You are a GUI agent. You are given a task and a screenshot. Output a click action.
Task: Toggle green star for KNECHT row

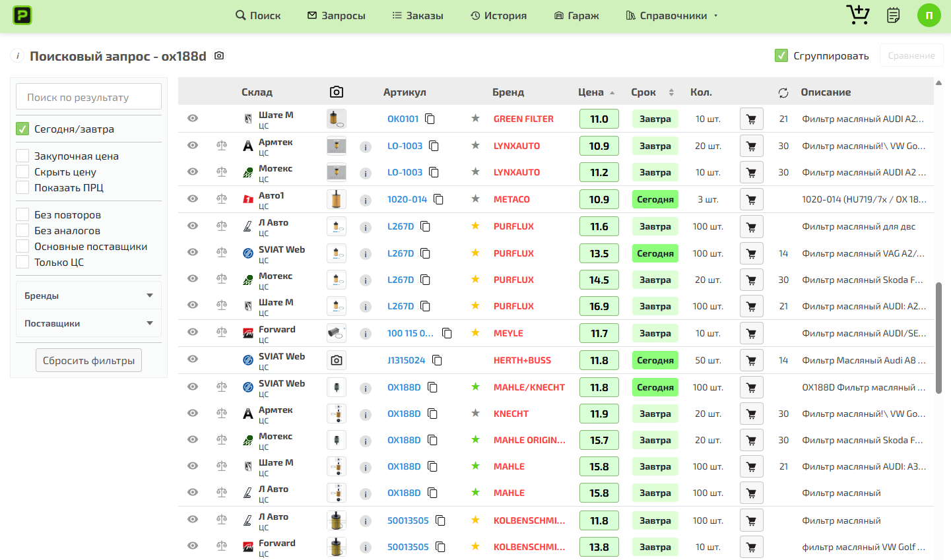click(x=475, y=413)
